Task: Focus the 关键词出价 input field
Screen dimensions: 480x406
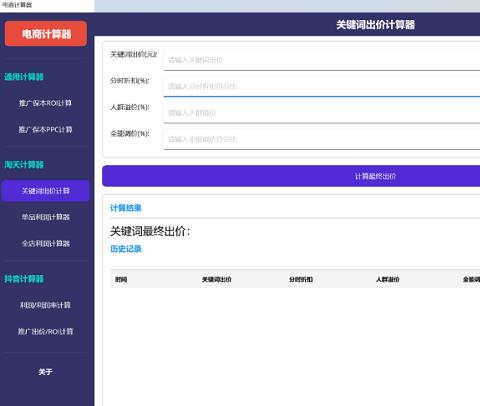Action: [321, 60]
